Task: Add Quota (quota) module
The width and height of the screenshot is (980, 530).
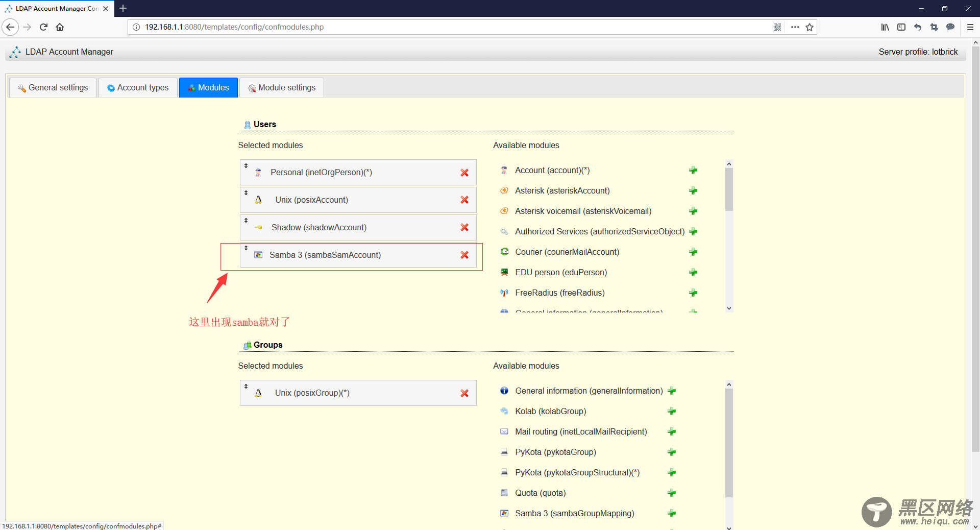Action: (x=672, y=493)
